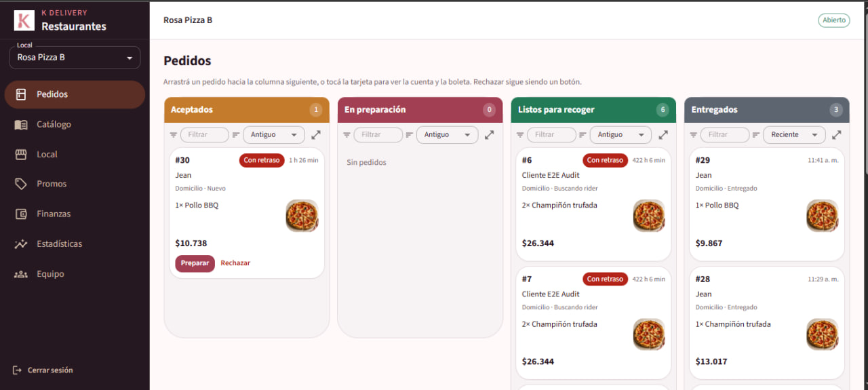Open the Equipo page

(75, 274)
